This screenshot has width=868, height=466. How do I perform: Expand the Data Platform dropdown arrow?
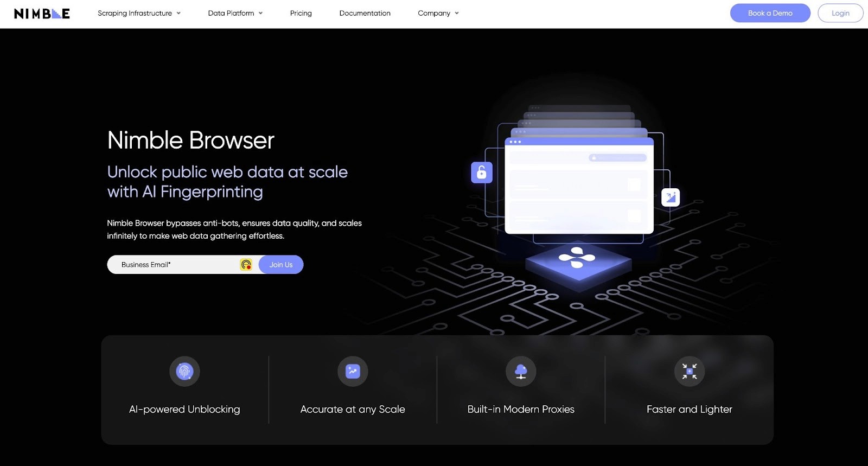tap(260, 13)
